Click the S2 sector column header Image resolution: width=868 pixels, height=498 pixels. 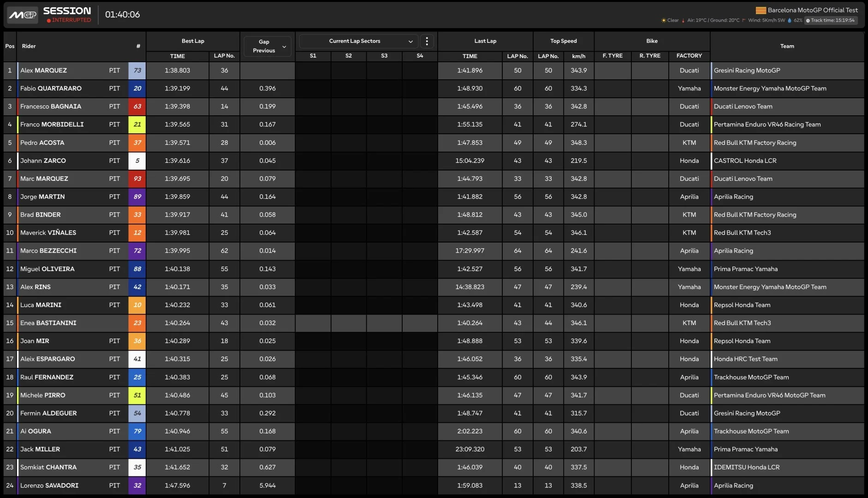[x=349, y=56]
